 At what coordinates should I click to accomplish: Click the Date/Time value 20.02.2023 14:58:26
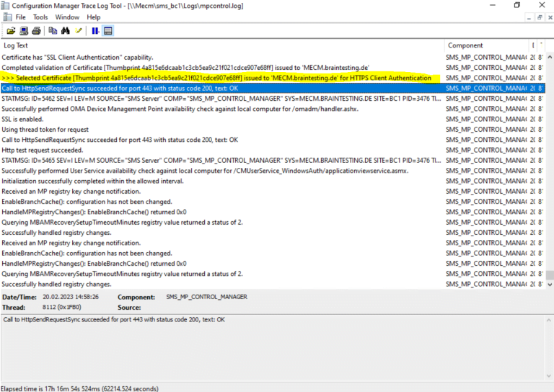click(x=71, y=297)
